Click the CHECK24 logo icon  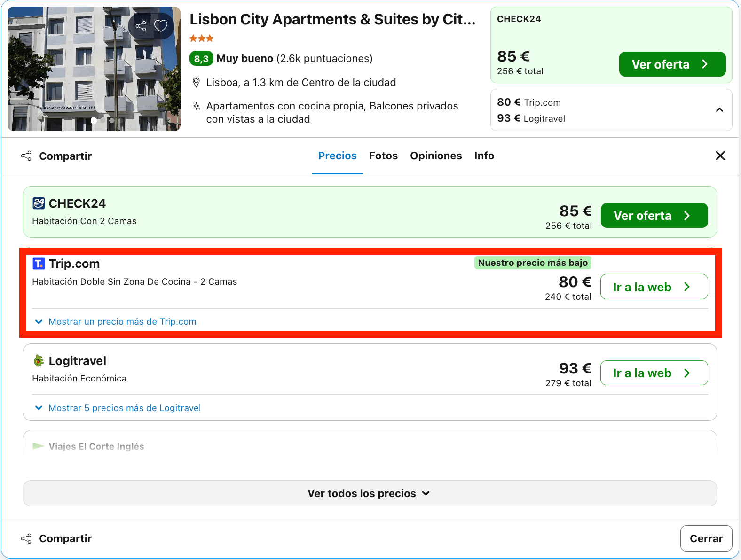[x=39, y=203]
